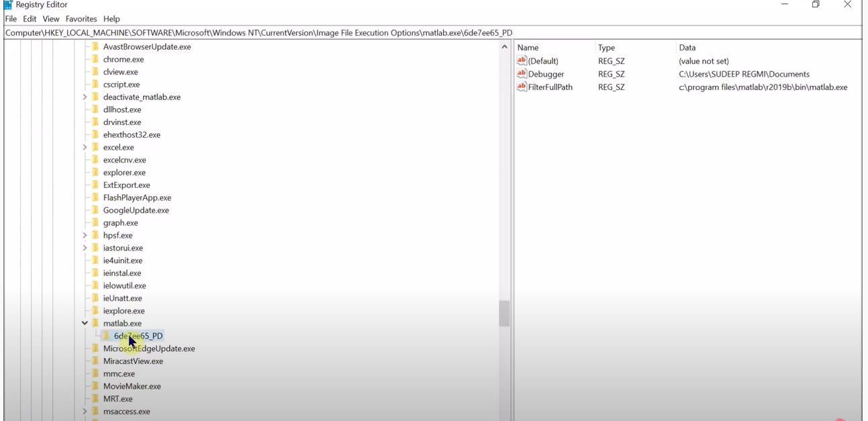Click the folder icon of ieUnatt.exe
The height and width of the screenshot is (421, 868).
(x=95, y=298)
